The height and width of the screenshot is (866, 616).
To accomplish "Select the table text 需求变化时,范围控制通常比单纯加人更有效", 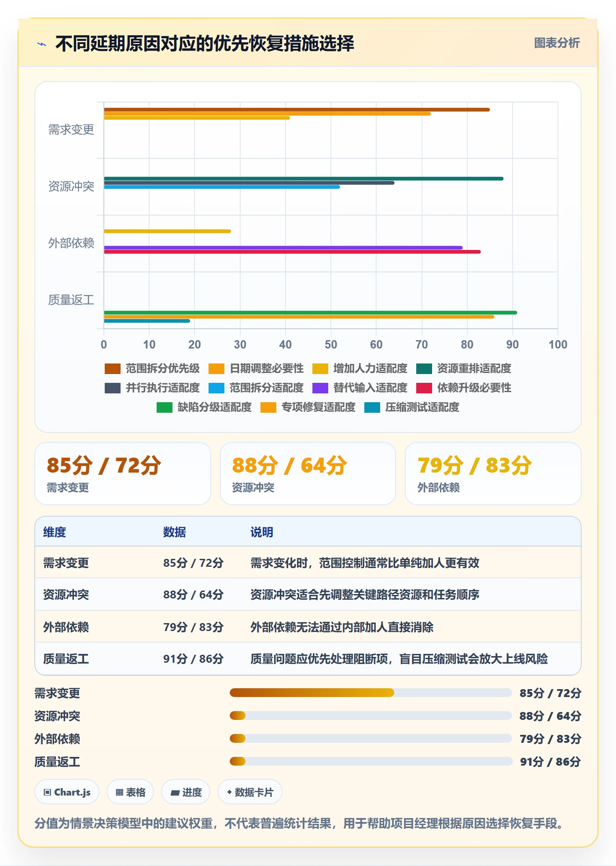I will (365, 563).
